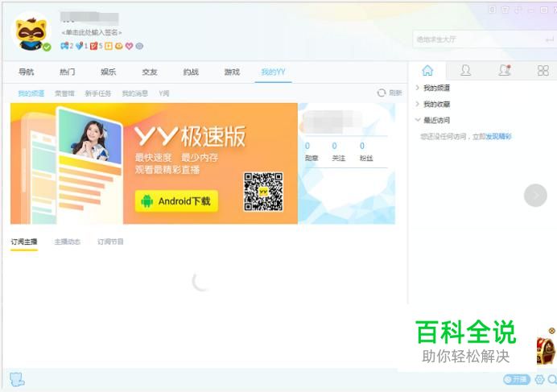Click the gray round arrow button on right panel

(x=535, y=195)
